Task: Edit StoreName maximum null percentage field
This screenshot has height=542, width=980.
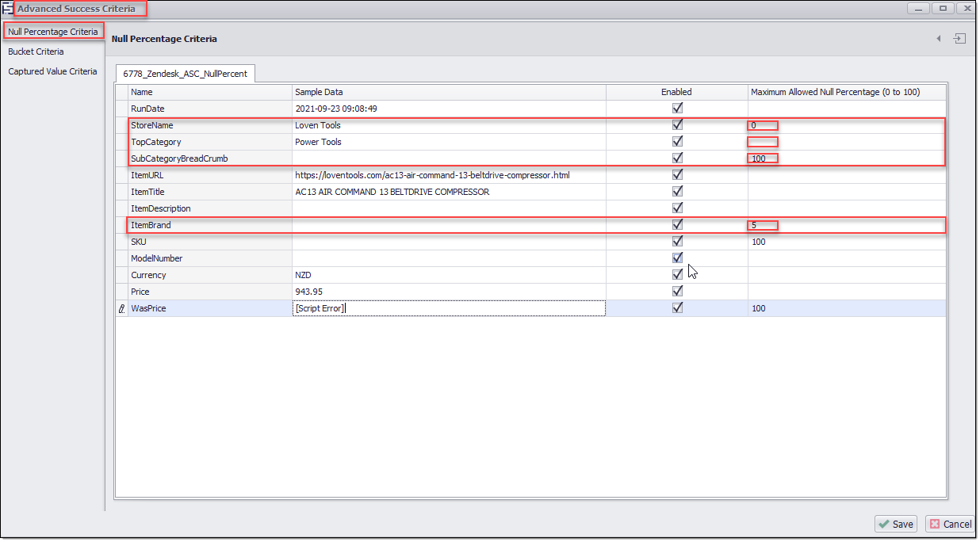Action: click(x=845, y=125)
